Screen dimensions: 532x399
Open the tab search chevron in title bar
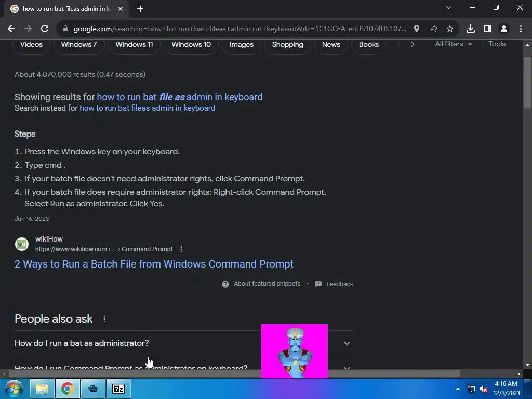point(448,7)
